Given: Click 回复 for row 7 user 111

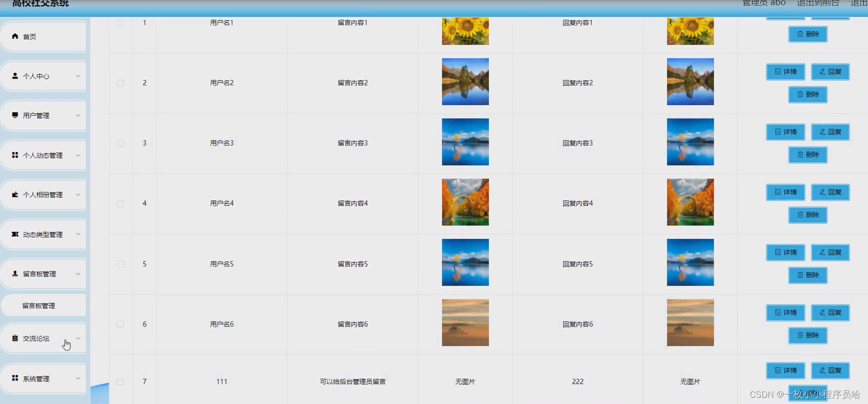Looking at the screenshot, I should pos(830,370).
